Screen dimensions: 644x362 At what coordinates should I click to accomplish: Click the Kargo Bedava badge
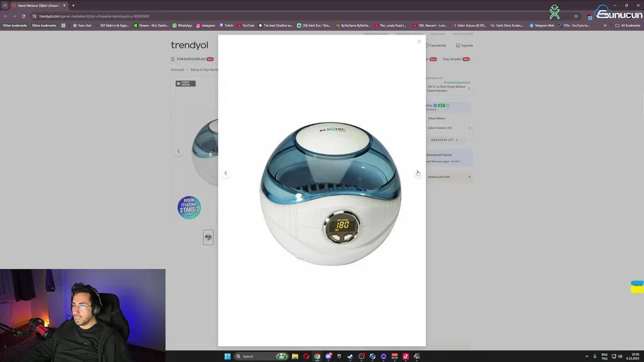coord(185,83)
